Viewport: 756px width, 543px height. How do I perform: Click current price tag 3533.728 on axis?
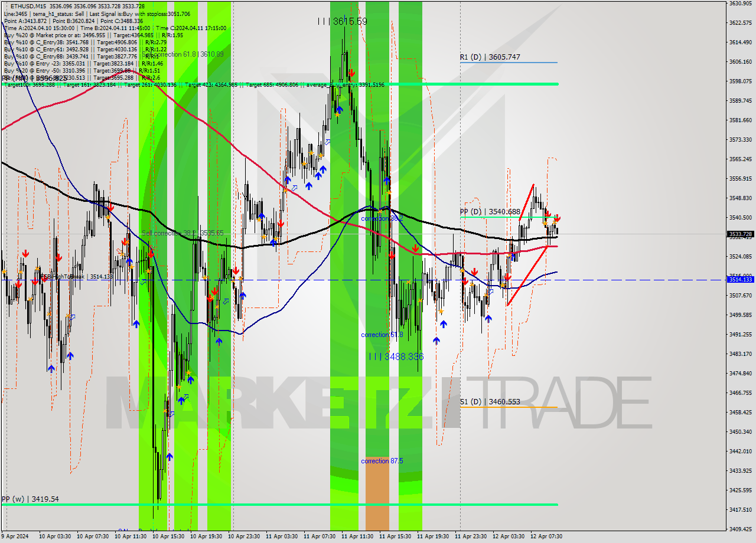pyautogui.click(x=739, y=234)
